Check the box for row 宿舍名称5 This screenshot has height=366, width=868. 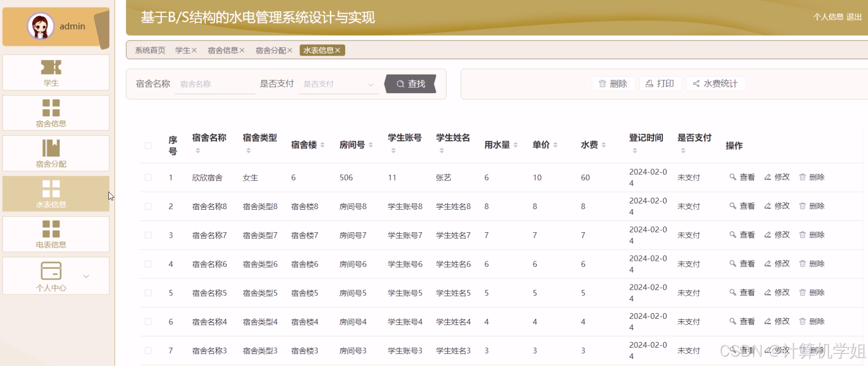pyautogui.click(x=148, y=293)
